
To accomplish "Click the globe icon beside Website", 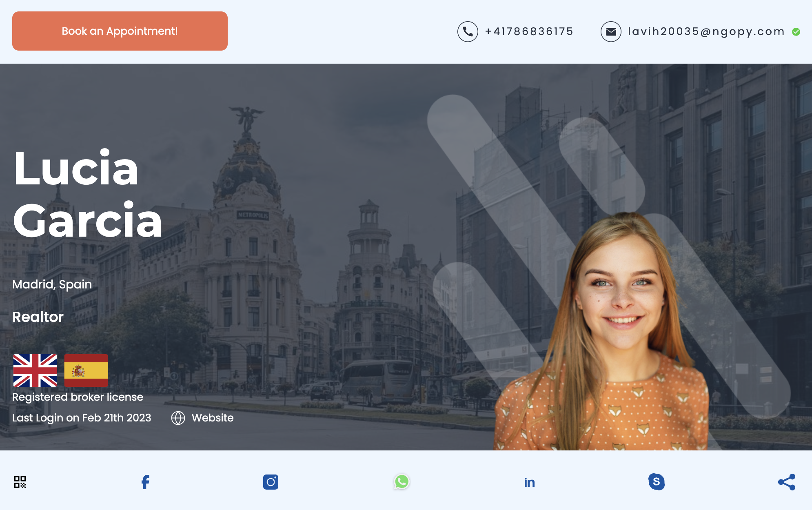I will (x=178, y=418).
